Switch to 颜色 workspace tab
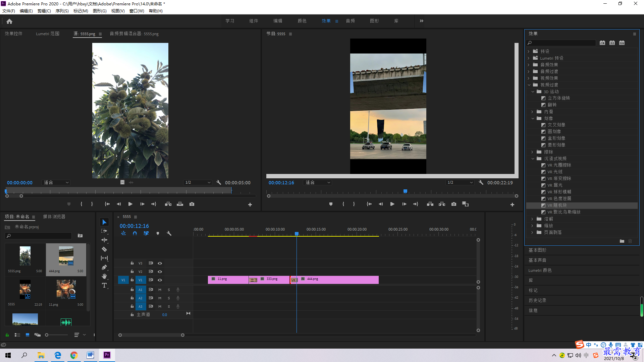Screen dimensions: 644x362 click(x=302, y=21)
